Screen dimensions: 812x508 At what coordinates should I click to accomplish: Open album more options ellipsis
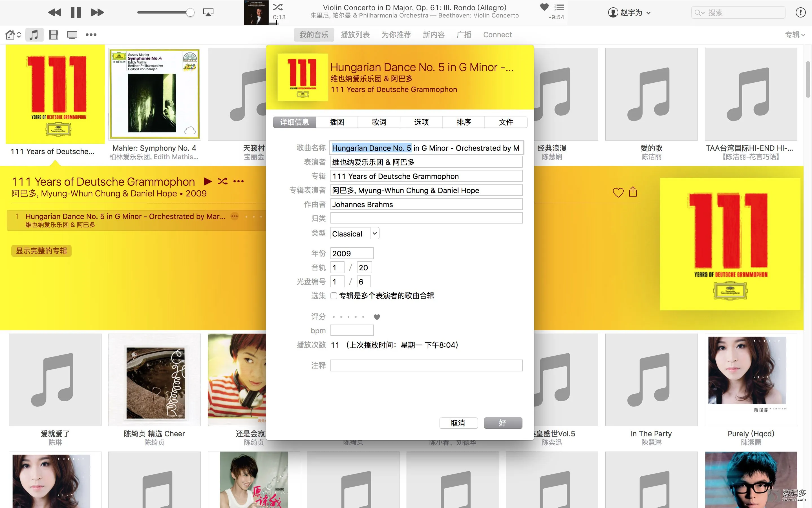click(x=239, y=181)
